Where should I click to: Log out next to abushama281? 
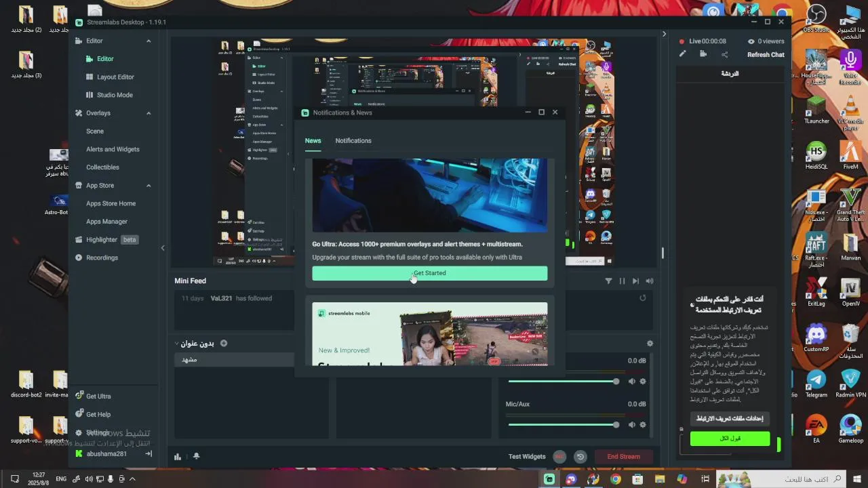coord(149,454)
